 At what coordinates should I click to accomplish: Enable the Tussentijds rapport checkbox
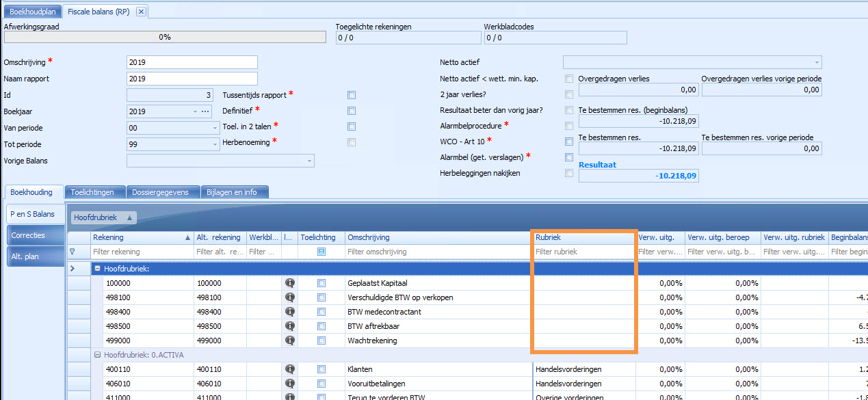352,95
